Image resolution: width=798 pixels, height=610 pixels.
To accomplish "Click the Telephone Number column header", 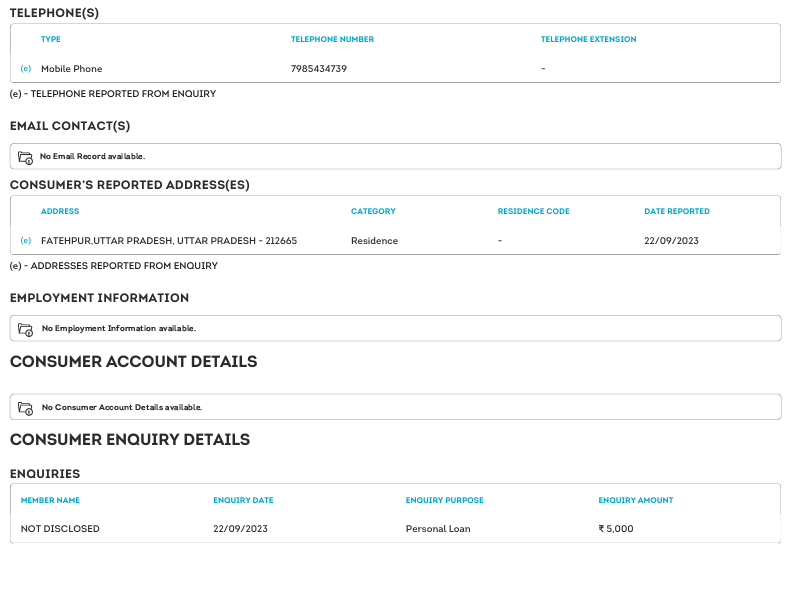I will tap(332, 40).
